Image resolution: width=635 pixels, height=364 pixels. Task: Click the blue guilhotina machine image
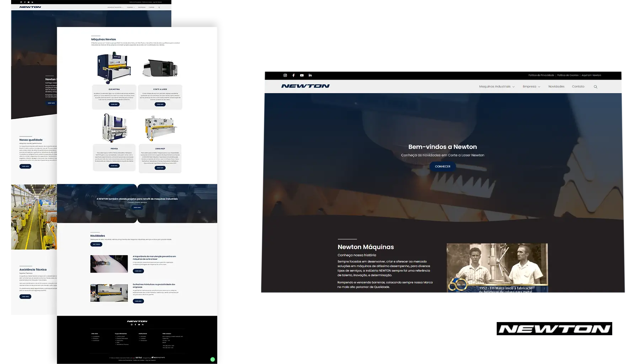[114, 68]
